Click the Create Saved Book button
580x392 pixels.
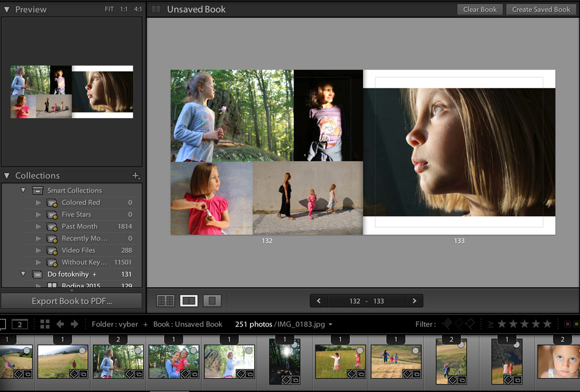pos(541,9)
